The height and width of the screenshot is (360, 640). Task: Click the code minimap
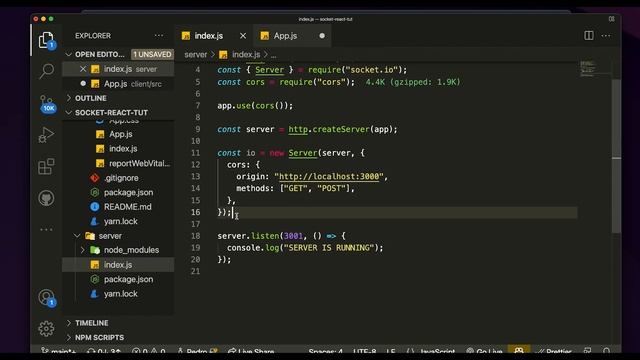(x=588, y=69)
